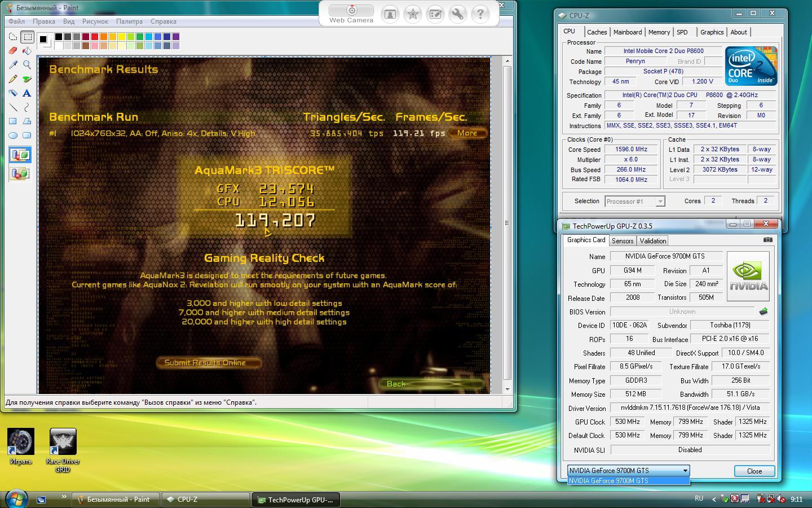This screenshot has height=508, width=812.
Task: Click the Paint vertical scrollbar up arrow
Action: coord(507,61)
